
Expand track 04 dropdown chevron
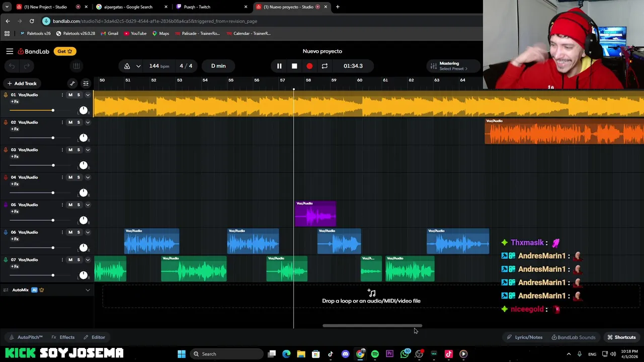tap(88, 177)
